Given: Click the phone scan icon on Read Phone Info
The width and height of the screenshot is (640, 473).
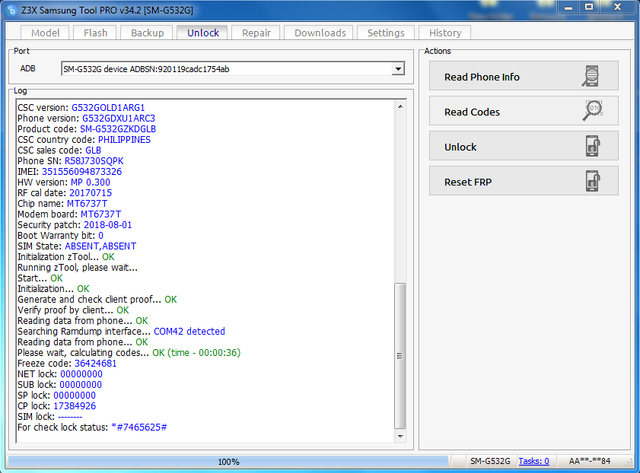Looking at the screenshot, I should click(x=591, y=76).
